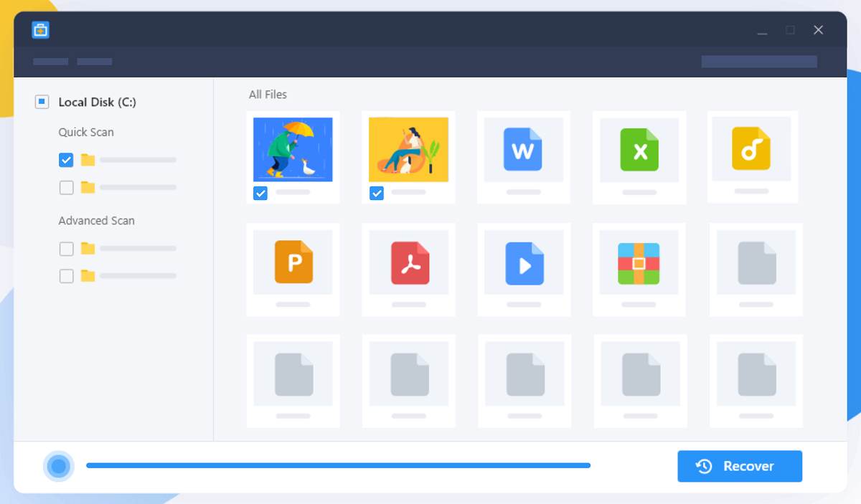861x504 pixels.
Task: Select the gray file below the video file
Action: [525, 374]
